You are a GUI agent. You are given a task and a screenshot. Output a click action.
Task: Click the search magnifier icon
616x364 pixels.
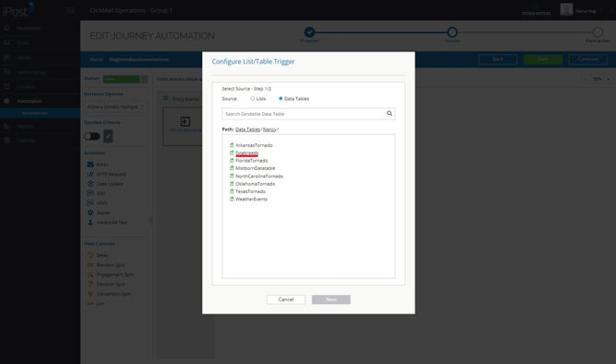pyautogui.click(x=389, y=113)
